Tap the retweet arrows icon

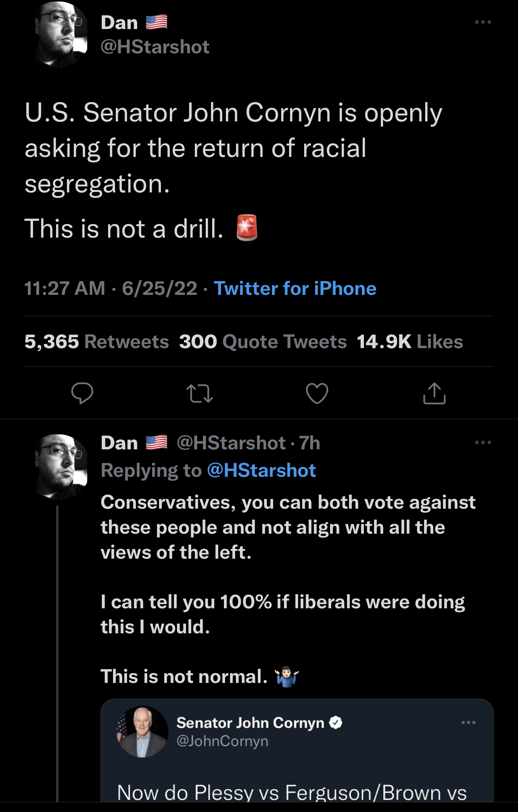point(200,394)
